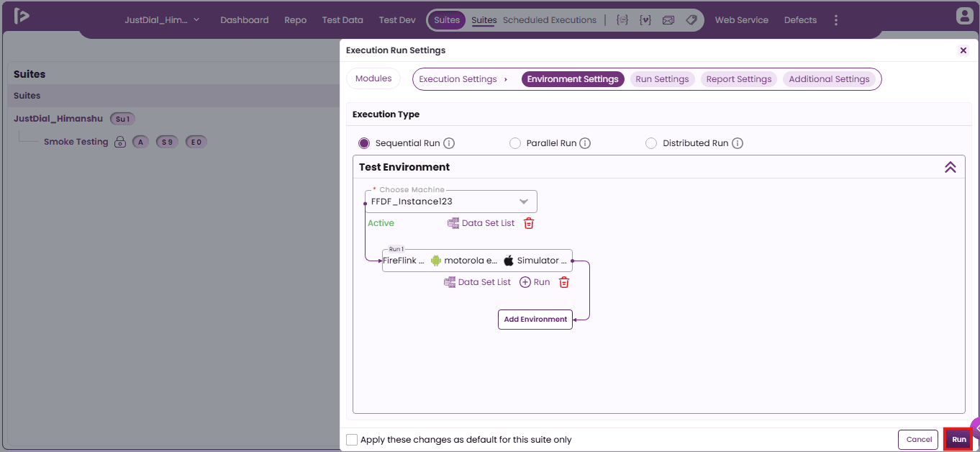The height and width of the screenshot is (452, 980).
Task: Show info for Parallel Run
Action: (x=585, y=143)
